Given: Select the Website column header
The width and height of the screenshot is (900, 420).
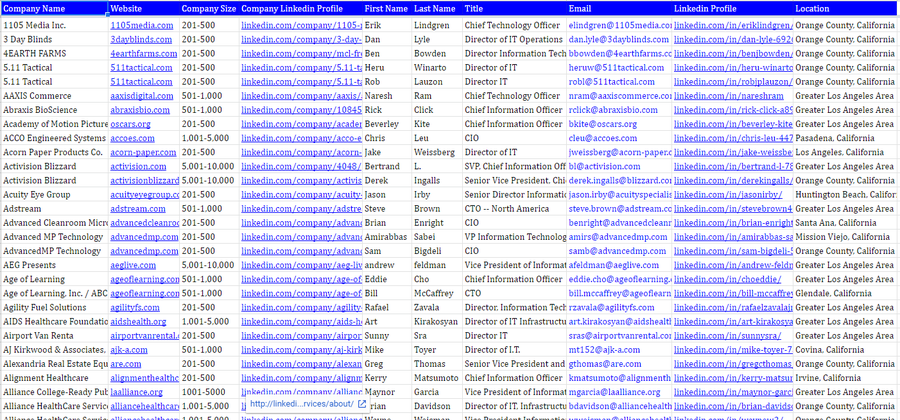Looking at the screenshot, I should [x=143, y=9].
